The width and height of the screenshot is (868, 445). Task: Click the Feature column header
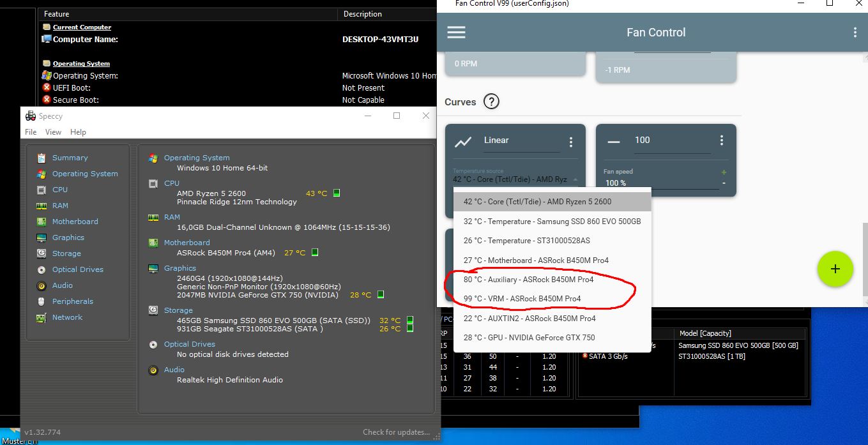[x=57, y=14]
